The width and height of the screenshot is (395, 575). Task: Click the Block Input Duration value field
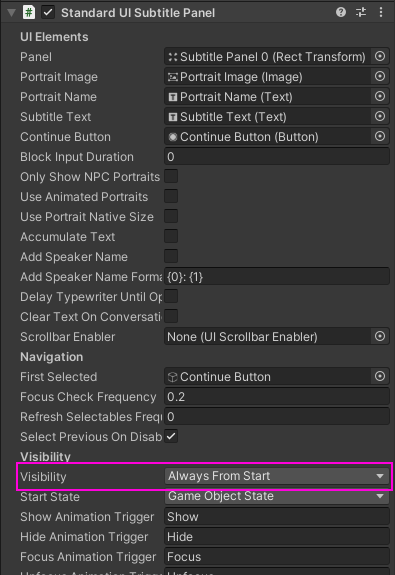[x=277, y=157]
